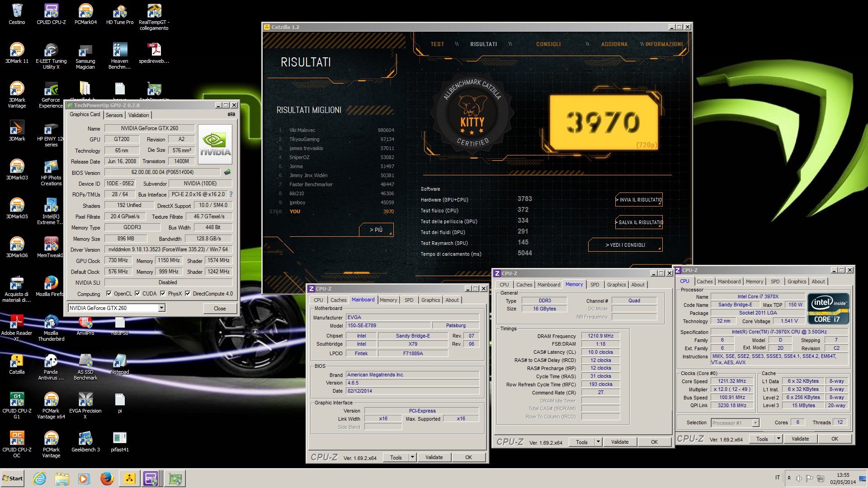The image size is (868, 488).
Task: Open Internet Explorer from the taskbar
Action: (40, 478)
